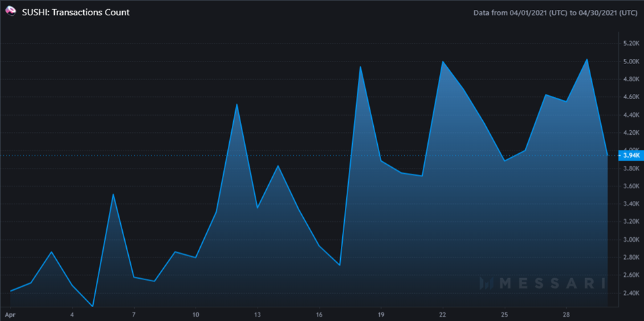Click the data date range text
The image size is (644, 321).
(x=555, y=13)
